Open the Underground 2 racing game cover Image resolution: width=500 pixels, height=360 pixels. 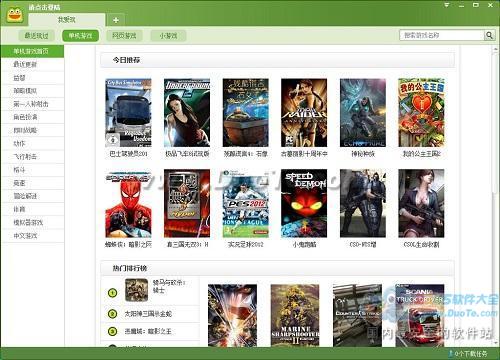187,113
